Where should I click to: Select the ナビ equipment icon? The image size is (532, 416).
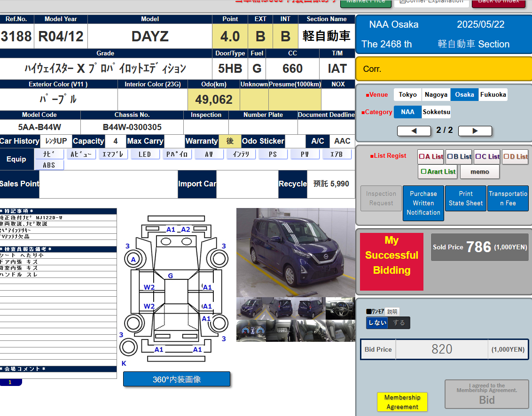[x=49, y=154]
